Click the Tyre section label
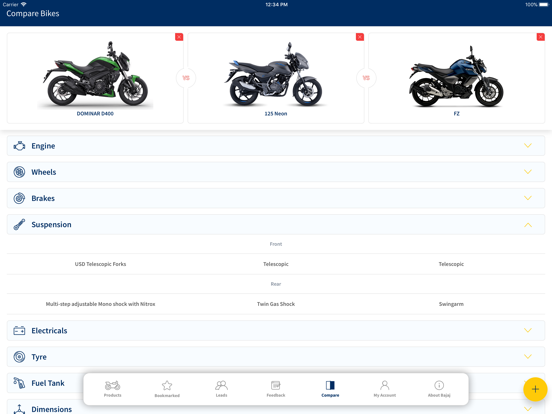 (x=39, y=357)
